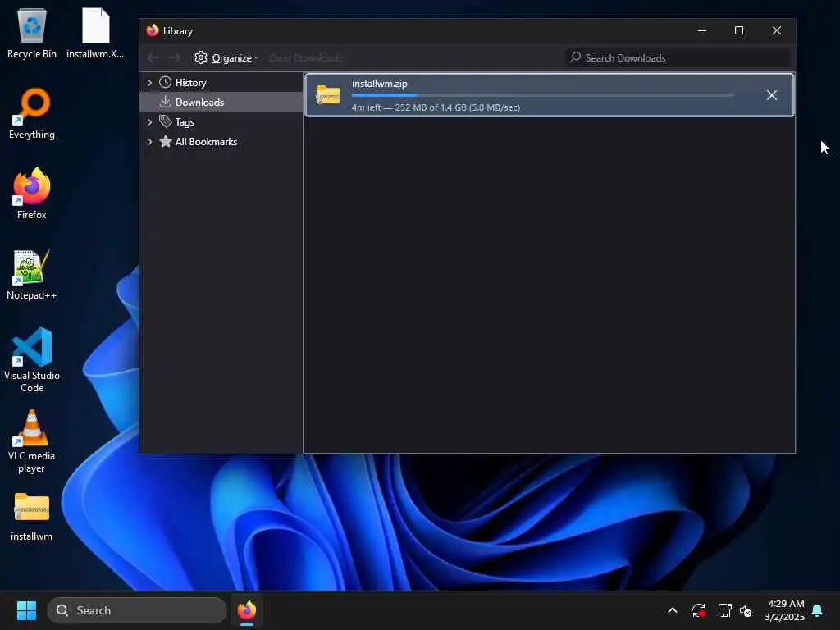Select All Bookmarks in the sidebar

coord(221,142)
